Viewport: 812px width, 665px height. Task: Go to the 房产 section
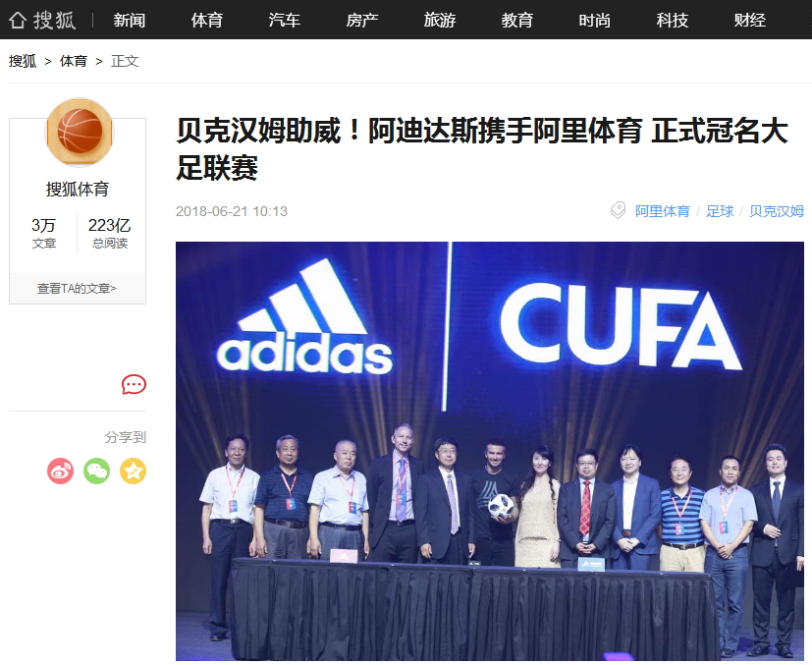click(x=362, y=21)
